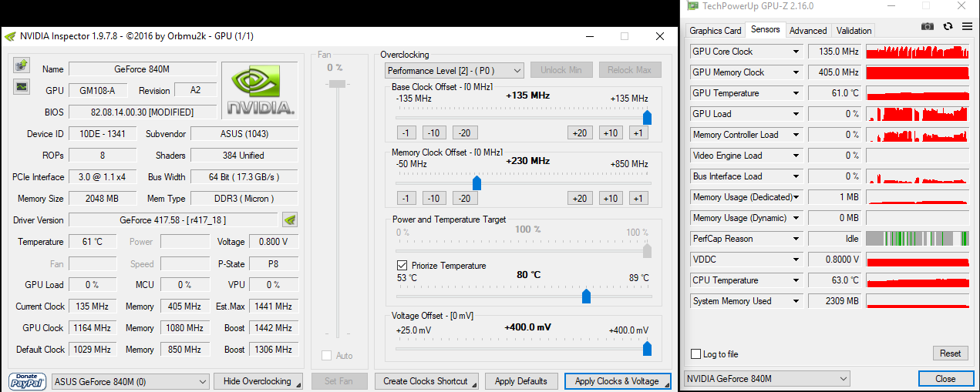980x392 pixels.
Task: Click the temperature target slider handle
Action: (x=586, y=297)
